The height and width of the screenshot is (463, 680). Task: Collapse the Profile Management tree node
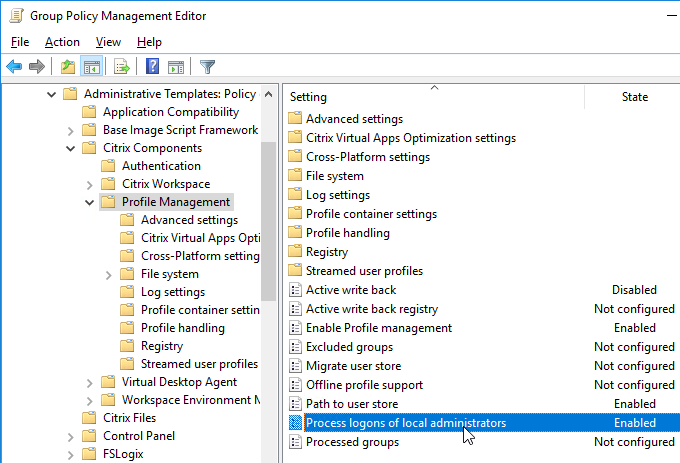click(x=89, y=202)
